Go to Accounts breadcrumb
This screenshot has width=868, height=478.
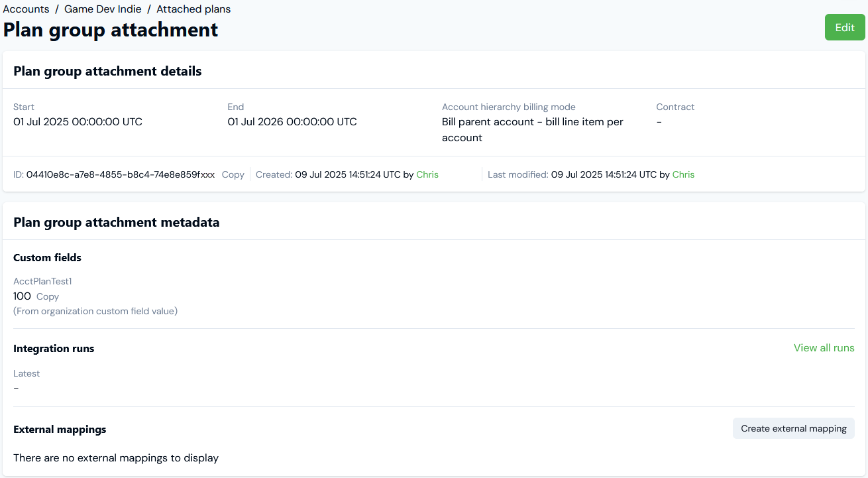27,9
